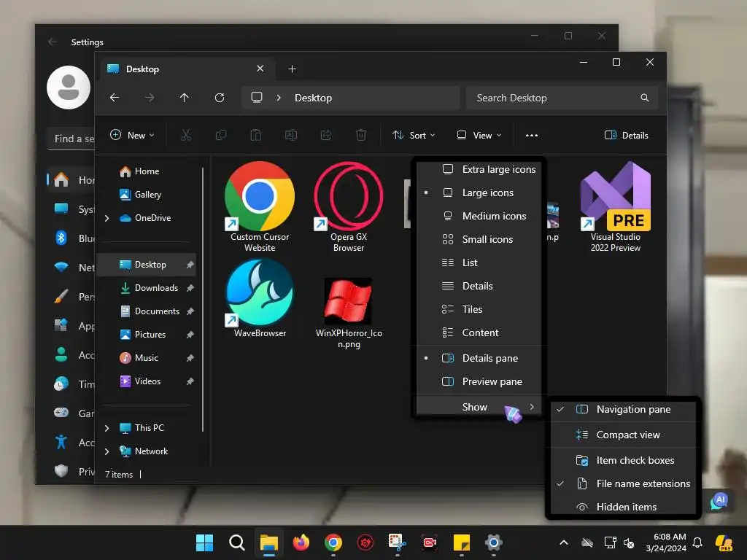This screenshot has width=747, height=560.
Task: Open the Sort dropdown
Action: click(x=414, y=135)
